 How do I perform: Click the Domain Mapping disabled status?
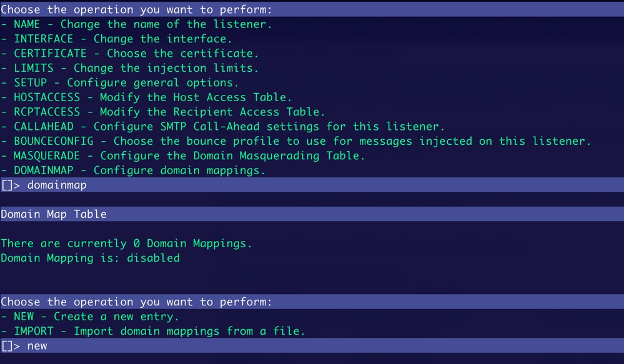pyautogui.click(x=91, y=258)
